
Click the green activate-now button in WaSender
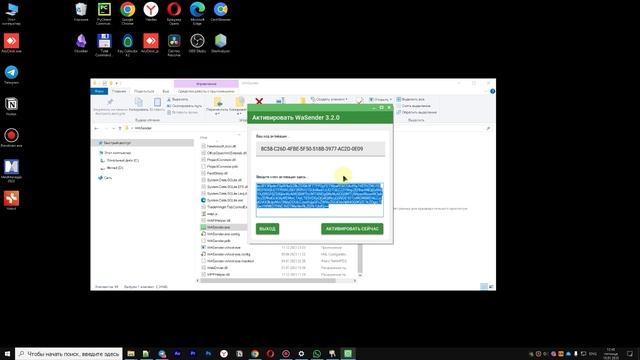pyautogui.click(x=352, y=229)
